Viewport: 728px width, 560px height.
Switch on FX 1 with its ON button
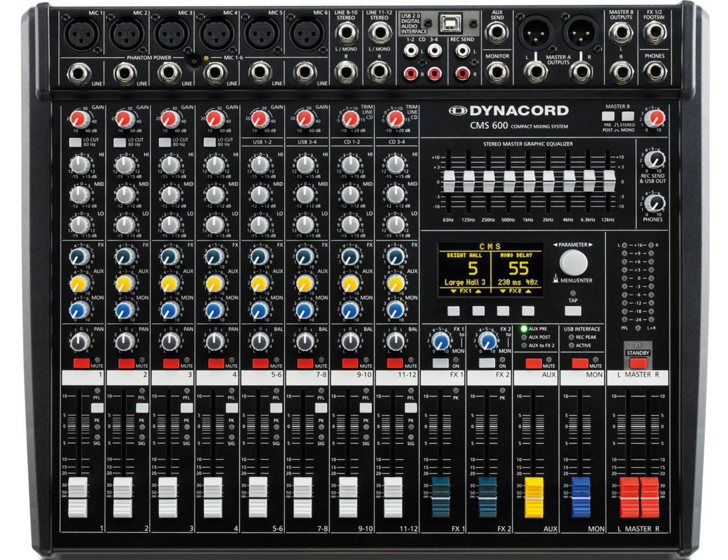[x=440, y=363]
